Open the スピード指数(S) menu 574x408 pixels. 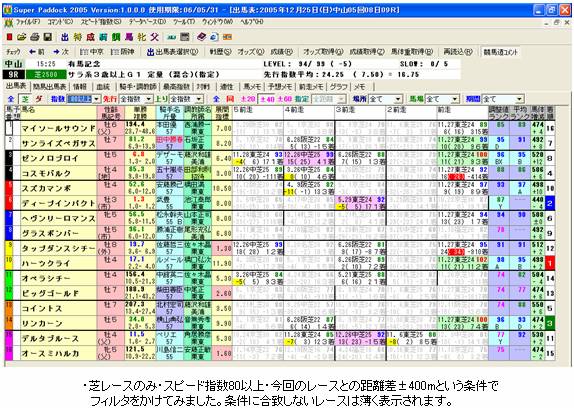point(101,22)
